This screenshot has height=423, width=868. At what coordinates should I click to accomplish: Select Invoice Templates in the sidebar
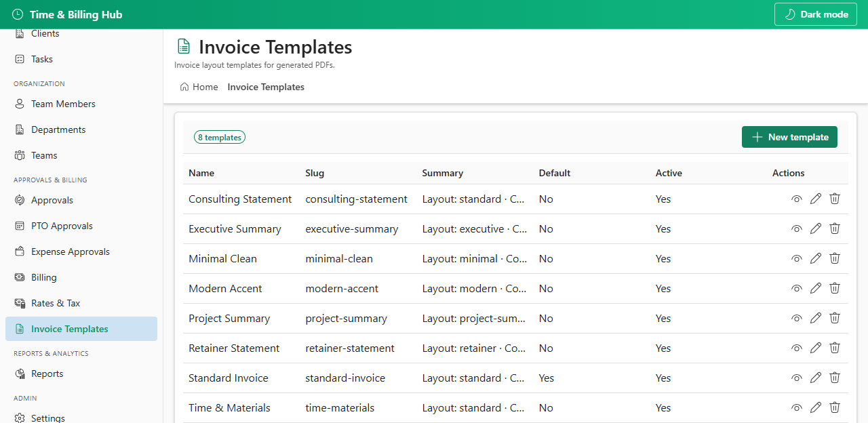point(81,329)
